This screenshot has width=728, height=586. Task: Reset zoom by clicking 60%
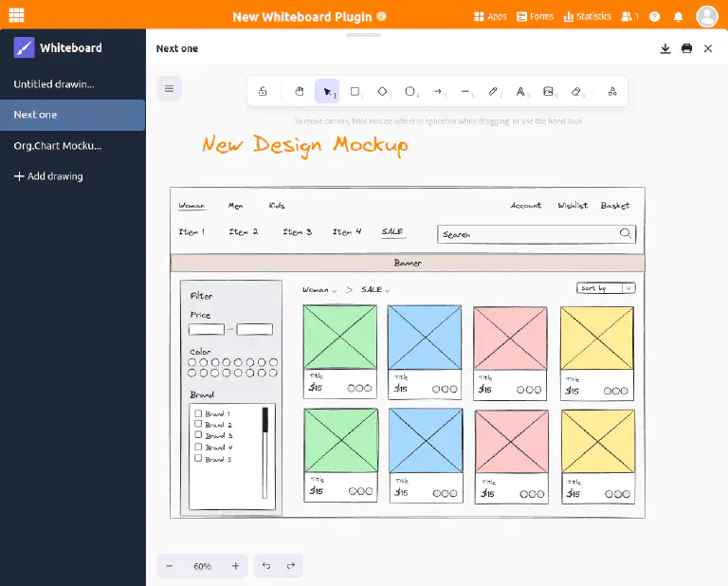tap(202, 566)
